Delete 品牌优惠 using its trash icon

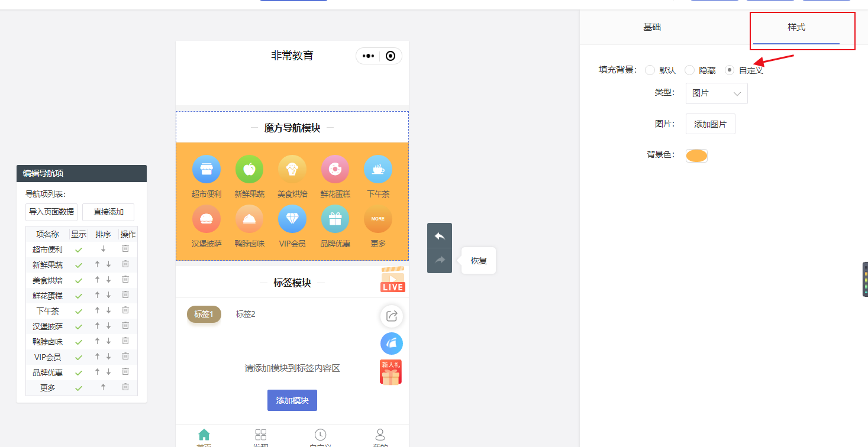(125, 372)
